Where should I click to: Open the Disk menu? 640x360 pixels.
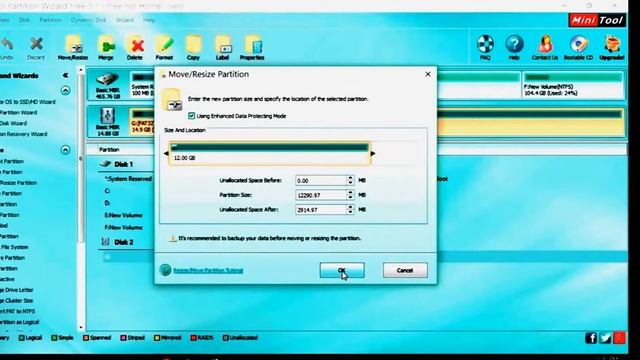pyautogui.click(x=24, y=20)
